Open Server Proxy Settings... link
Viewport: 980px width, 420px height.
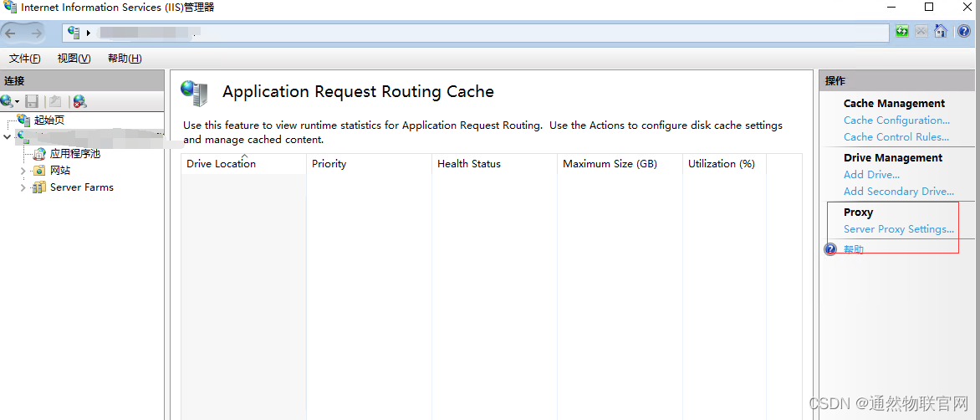pos(899,228)
